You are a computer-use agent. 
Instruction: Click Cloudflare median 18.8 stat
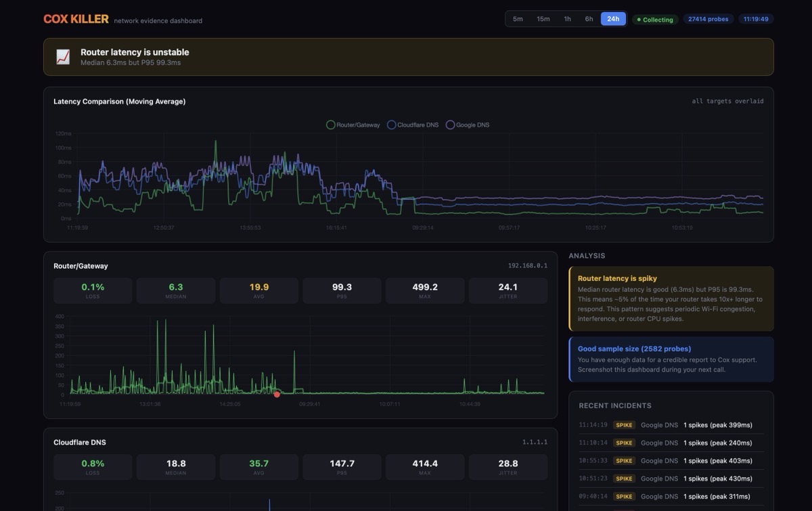pyautogui.click(x=176, y=467)
